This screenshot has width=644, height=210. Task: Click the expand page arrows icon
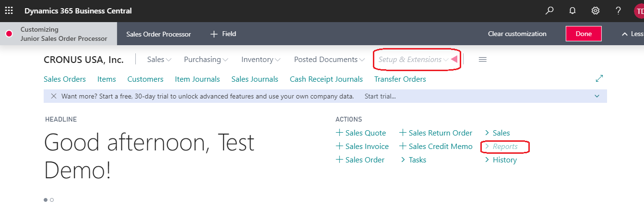[x=599, y=78]
